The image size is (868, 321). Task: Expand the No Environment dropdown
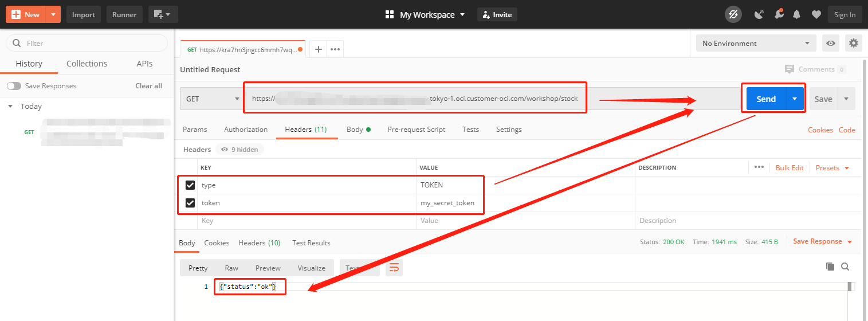(x=756, y=44)
